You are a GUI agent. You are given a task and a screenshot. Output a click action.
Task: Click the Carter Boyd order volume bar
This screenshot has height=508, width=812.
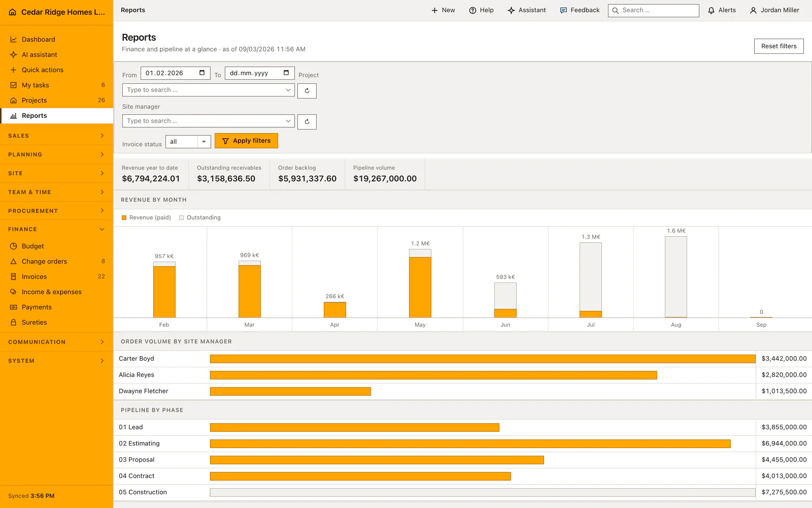[483, 359]
